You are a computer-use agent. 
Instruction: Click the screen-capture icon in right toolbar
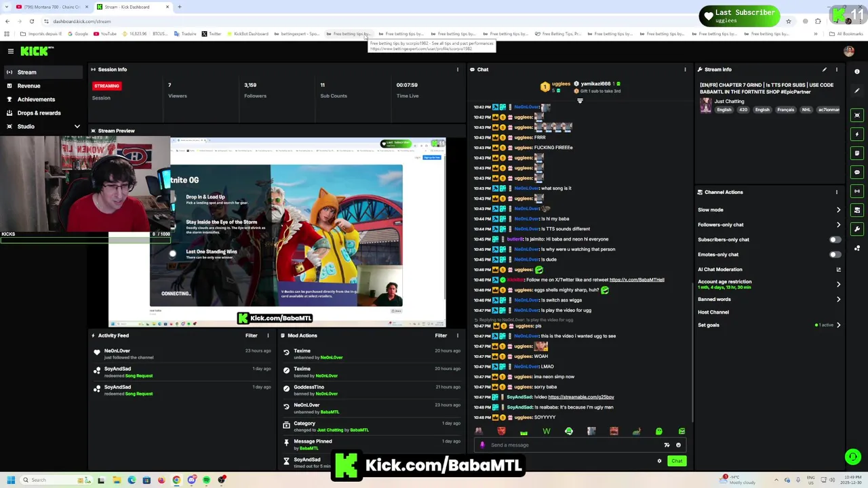857,115
